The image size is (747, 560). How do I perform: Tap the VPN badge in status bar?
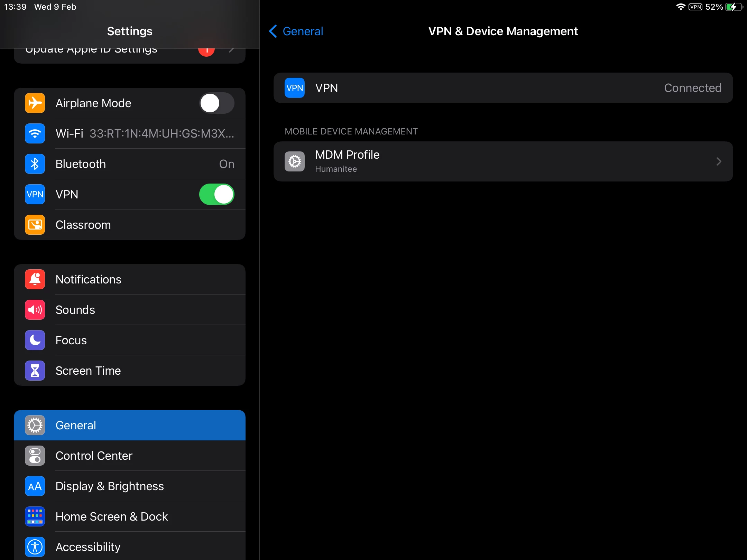[695, 7]
